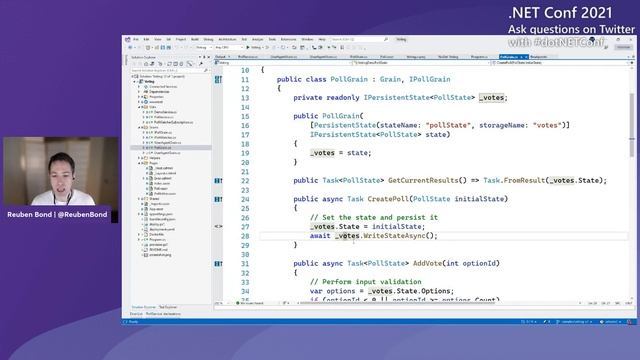
Task: Expand the wwwroot folder
Action: click(x=139, y=102)
